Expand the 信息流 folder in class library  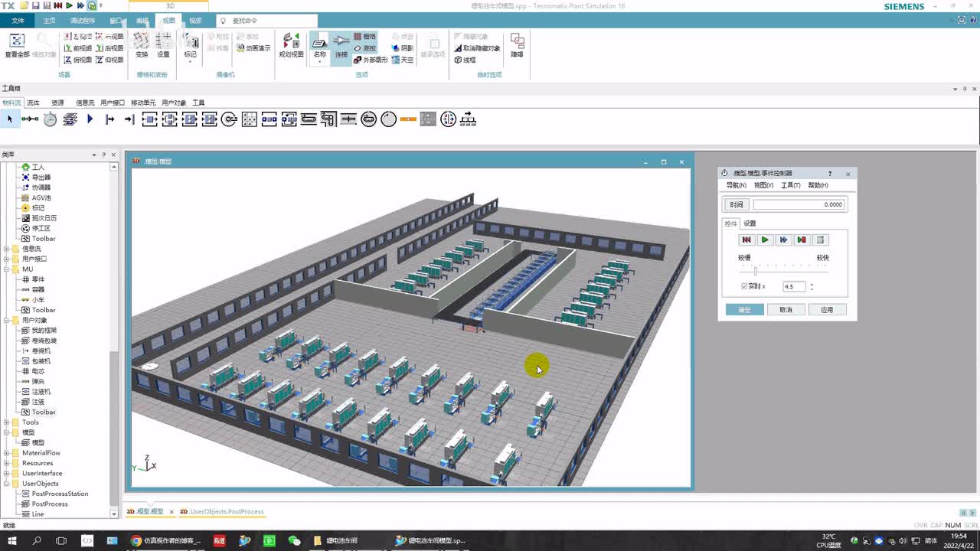[x=7, y=249]
